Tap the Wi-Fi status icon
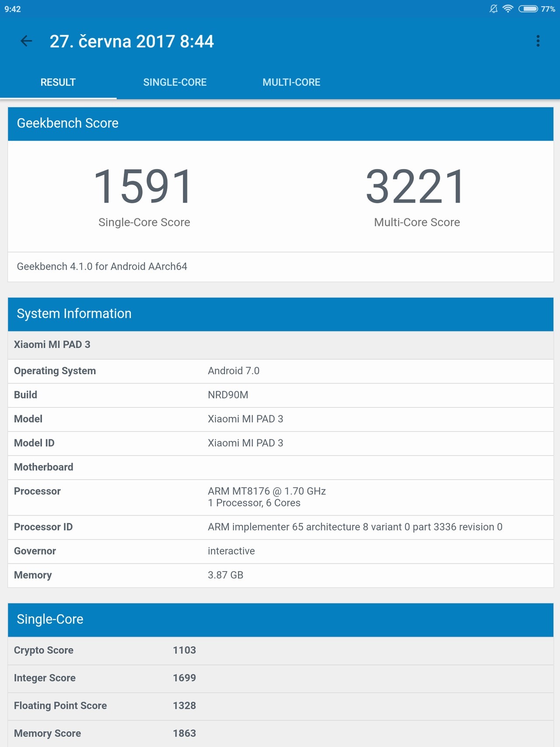 [x=508, y=9]
